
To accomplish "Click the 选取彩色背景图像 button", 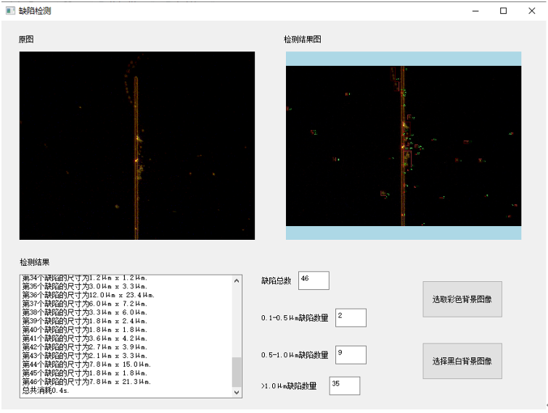I will [462, 299].
